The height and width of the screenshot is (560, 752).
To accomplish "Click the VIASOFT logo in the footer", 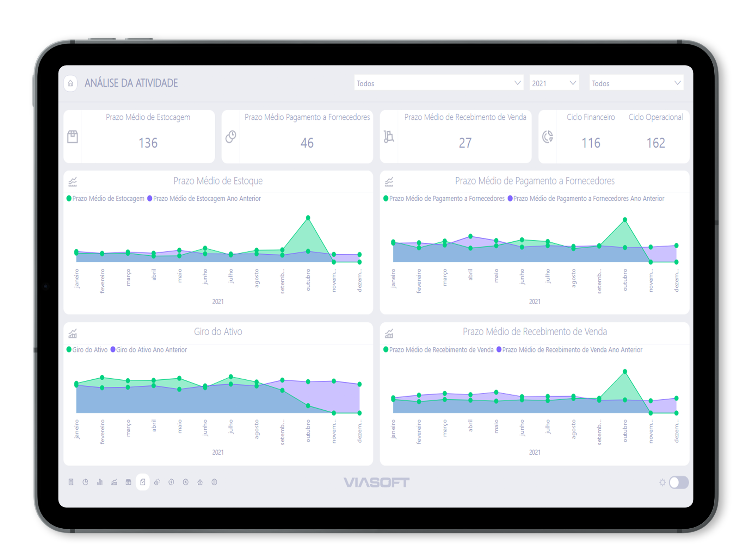I will 376,482.
